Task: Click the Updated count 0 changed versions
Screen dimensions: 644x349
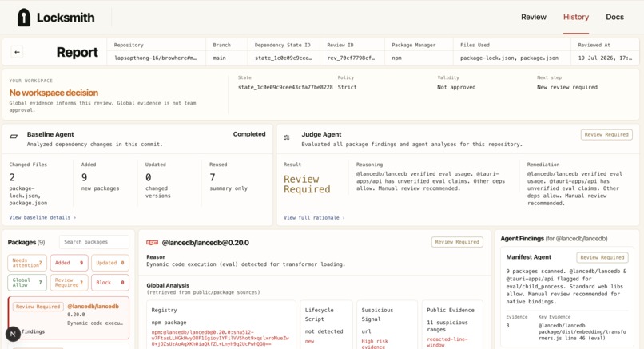Action: [149, 177]
